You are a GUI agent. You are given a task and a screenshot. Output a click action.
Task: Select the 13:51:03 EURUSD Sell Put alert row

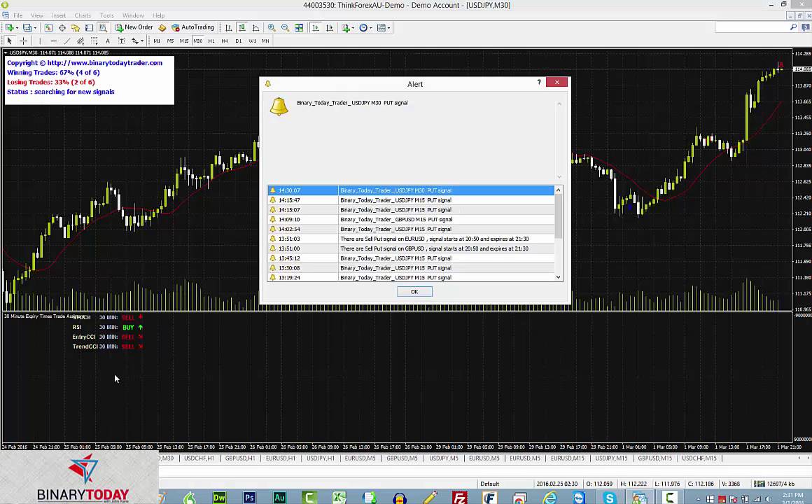tap(411, 239)
